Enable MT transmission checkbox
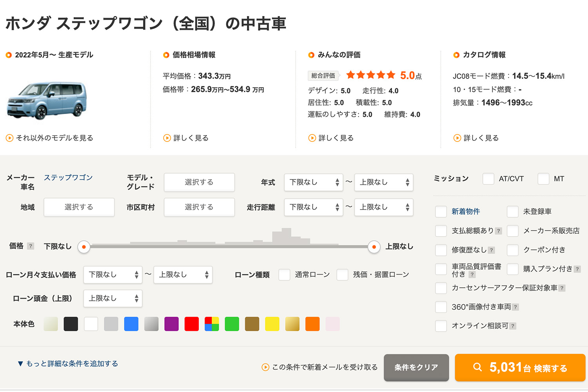 pyautogui.click(x=543, y=179)
